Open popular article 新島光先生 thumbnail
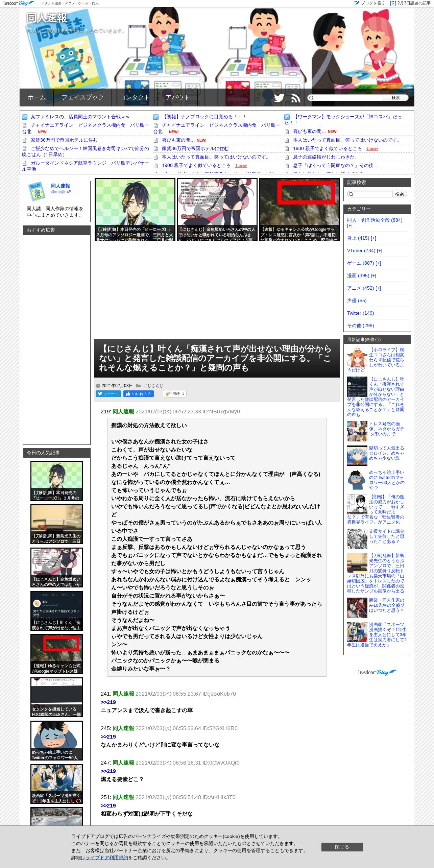 point(57,524)
